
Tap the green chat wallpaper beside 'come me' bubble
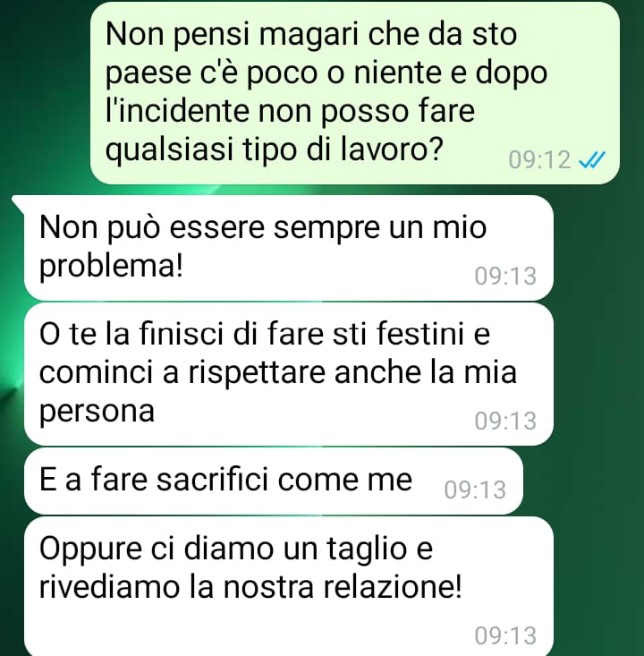[583, 481]
